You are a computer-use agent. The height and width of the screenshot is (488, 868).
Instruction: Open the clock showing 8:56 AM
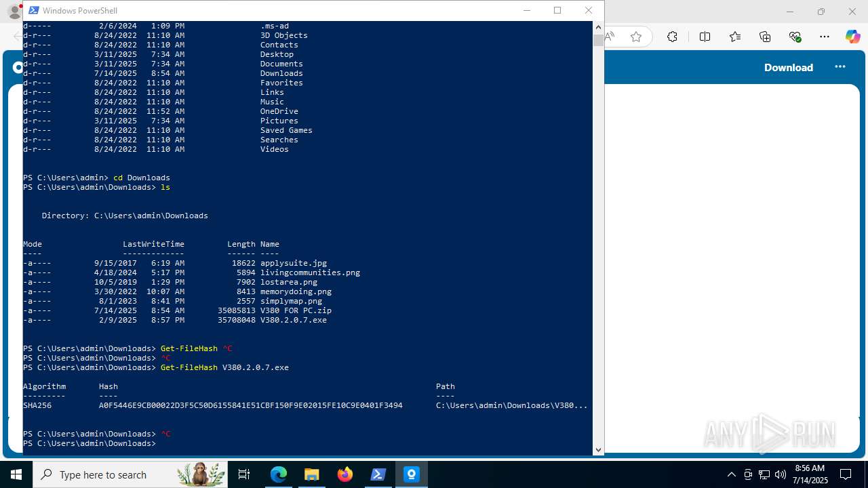[811, 474]
